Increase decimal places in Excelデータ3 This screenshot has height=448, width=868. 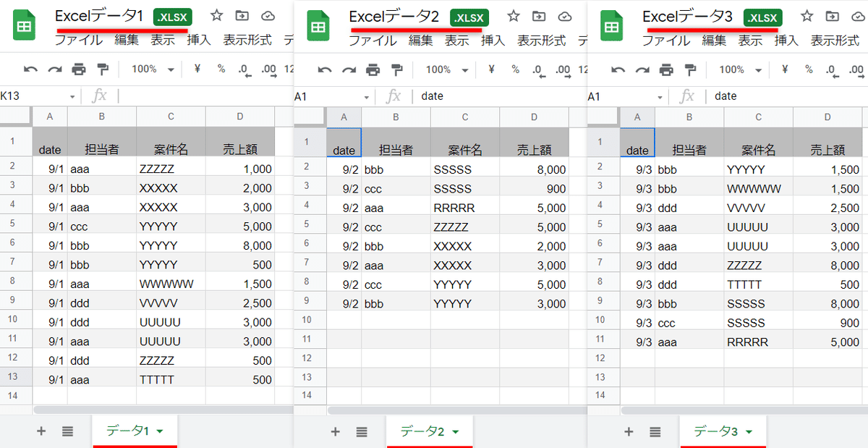pos(856,70)
